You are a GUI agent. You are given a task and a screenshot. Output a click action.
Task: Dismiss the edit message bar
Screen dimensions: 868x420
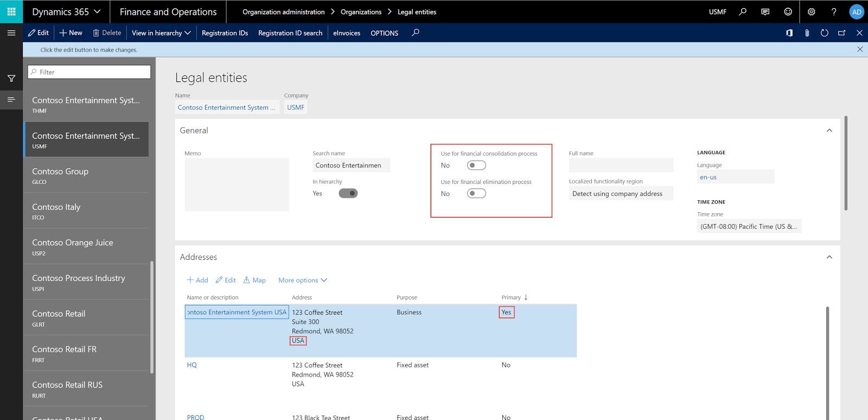point(860,49)
